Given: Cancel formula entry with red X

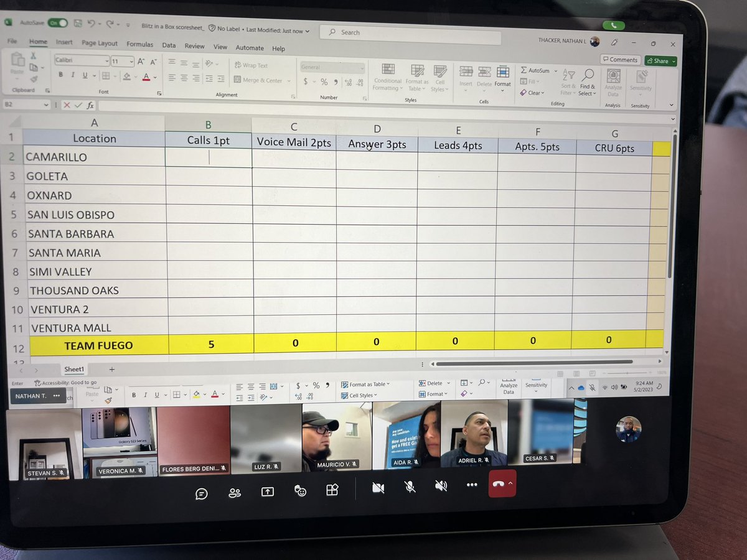Looking at the screenshot, I should click(67, 105).
